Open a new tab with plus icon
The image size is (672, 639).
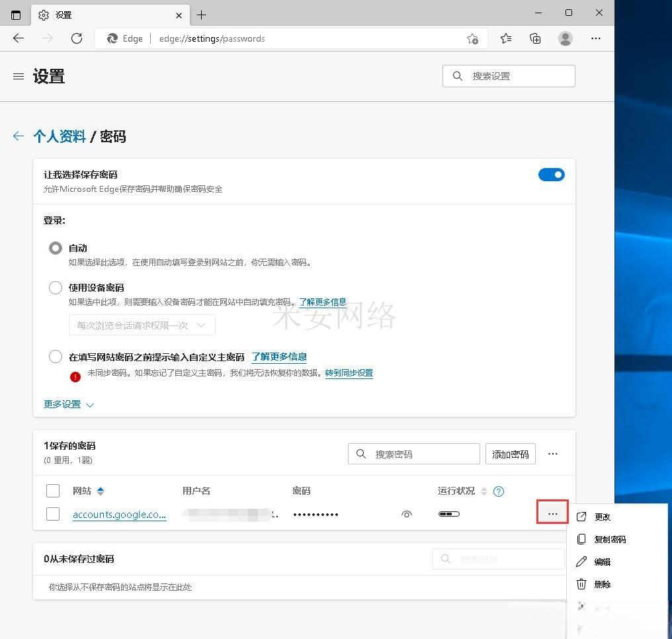click(202, 15)
